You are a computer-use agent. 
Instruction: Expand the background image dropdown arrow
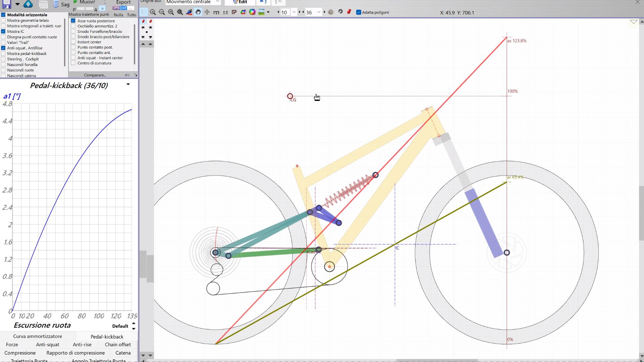coord(268,12)
